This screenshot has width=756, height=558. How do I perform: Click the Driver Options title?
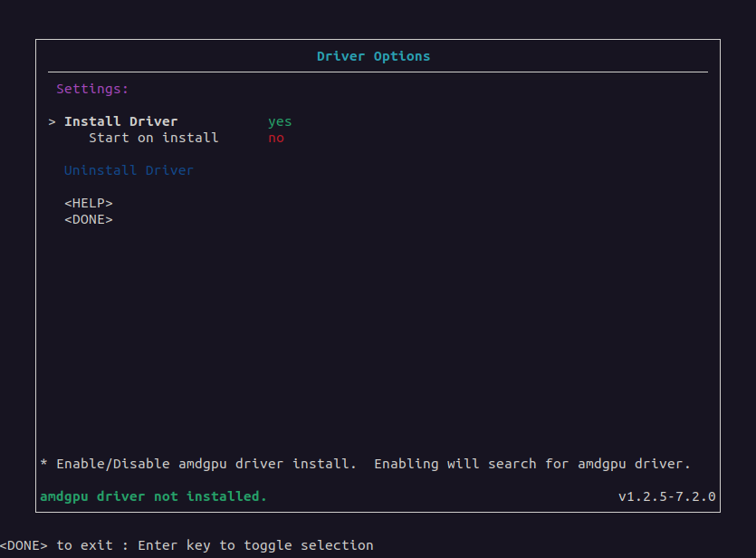373,56
